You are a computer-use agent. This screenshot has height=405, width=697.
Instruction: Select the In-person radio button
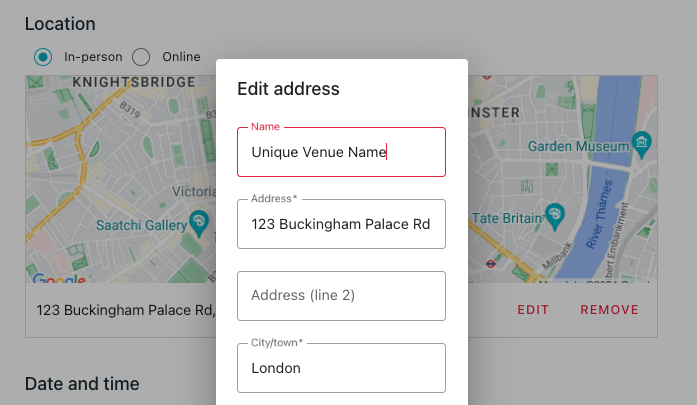tap(43, 57)
